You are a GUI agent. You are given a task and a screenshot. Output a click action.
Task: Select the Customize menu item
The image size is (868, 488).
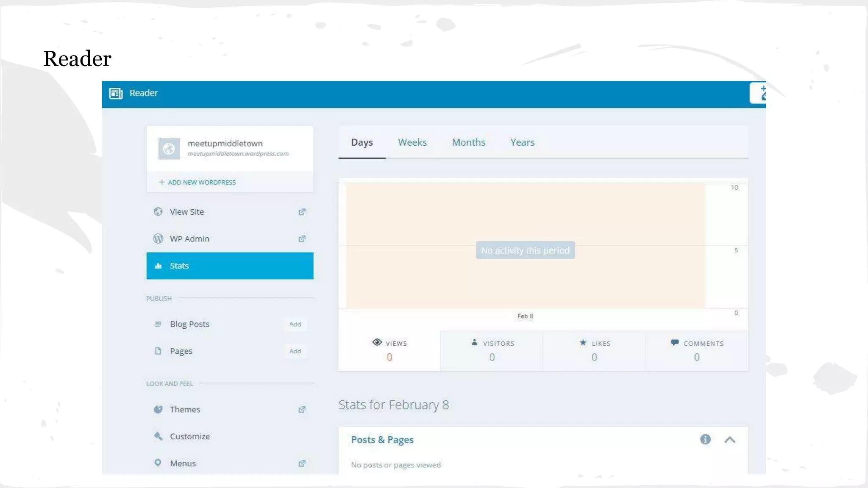coord(189,436)
